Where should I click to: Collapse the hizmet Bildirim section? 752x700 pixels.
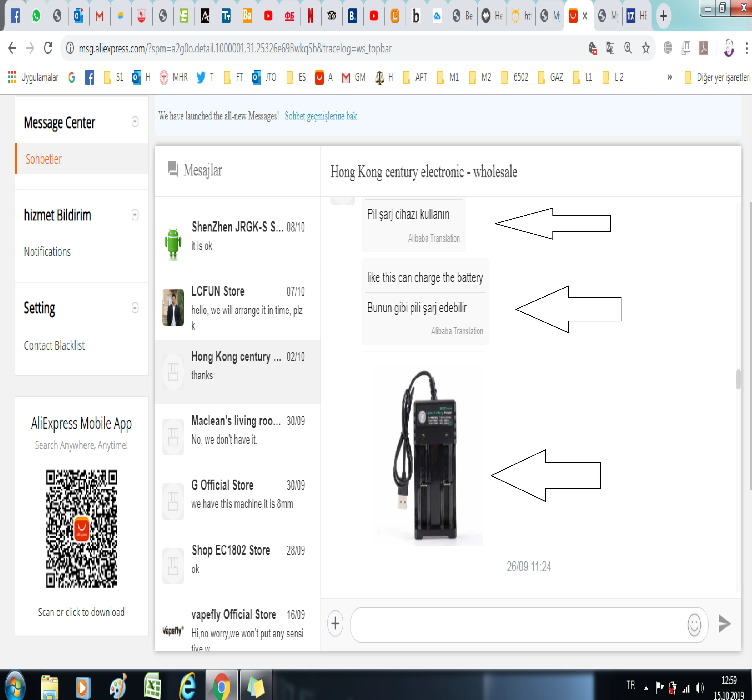(135, 215)
